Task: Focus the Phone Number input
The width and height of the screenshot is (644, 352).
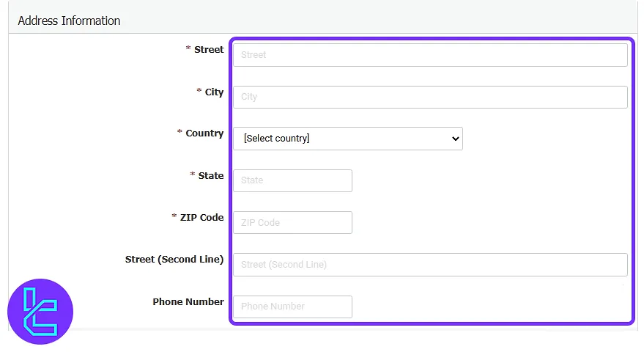Action: [292, 307]
